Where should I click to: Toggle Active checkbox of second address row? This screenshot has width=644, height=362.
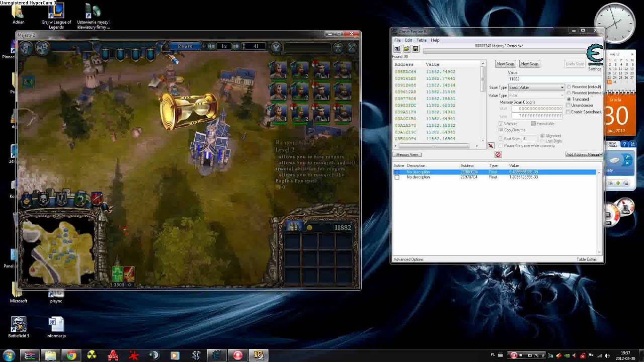[x=397, y=177]
